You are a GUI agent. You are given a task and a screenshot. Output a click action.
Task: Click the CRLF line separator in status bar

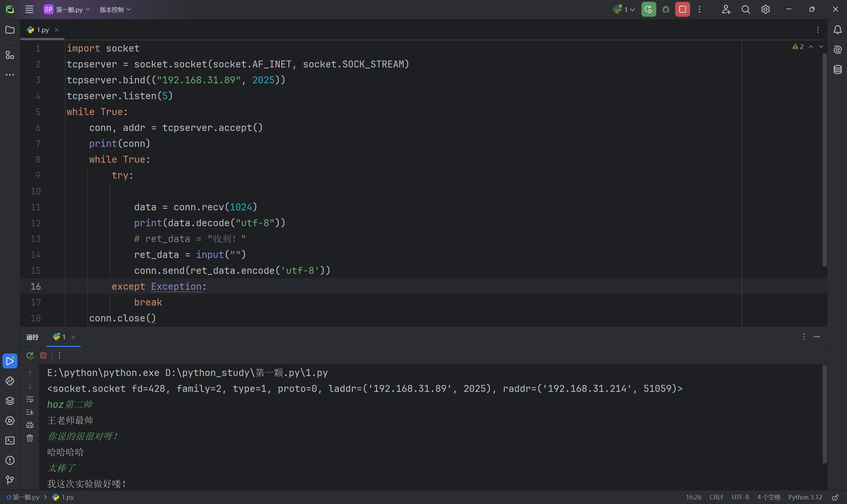(x=716, y=497)
